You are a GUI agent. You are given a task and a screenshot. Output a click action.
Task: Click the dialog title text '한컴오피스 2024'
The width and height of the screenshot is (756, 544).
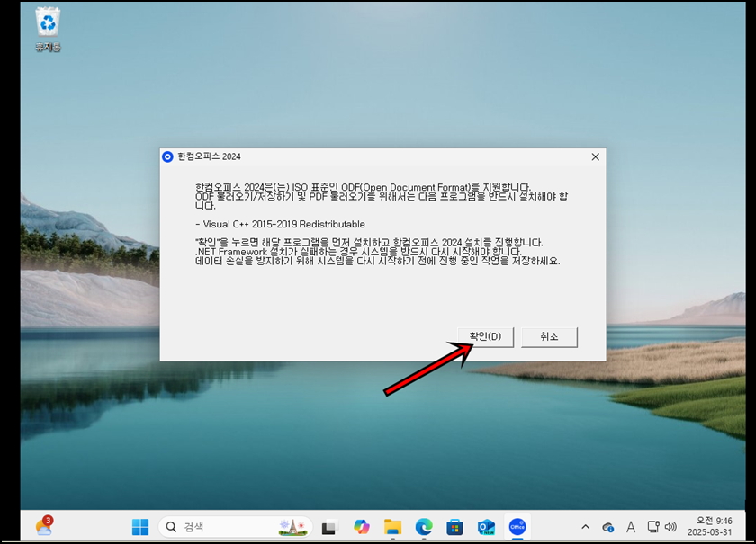click(209, 156)
